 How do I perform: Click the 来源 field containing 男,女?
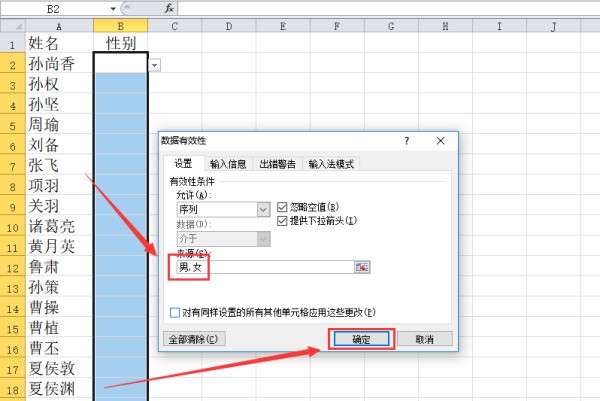(265, 267)
